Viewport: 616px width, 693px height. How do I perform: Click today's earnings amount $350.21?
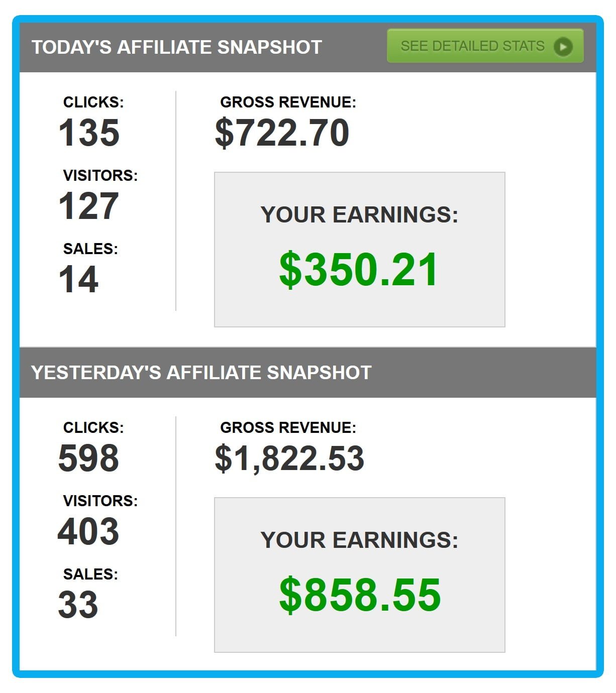pyautogui.click(x=359, y=270)
